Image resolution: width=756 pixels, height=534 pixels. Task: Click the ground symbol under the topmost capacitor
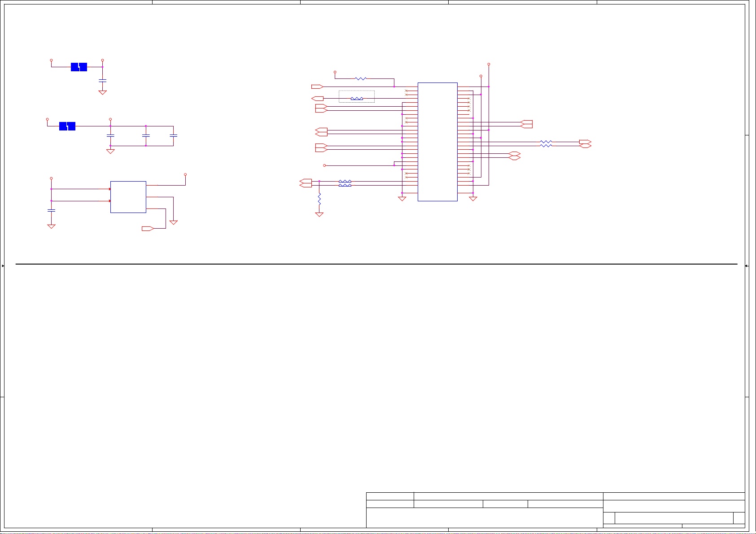pos(102,92)
